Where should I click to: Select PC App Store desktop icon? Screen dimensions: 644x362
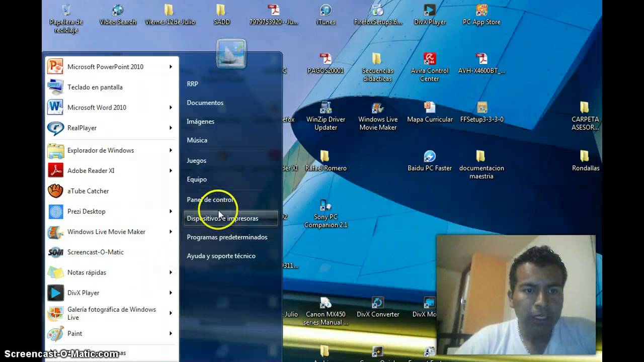(x=481, y=15)
